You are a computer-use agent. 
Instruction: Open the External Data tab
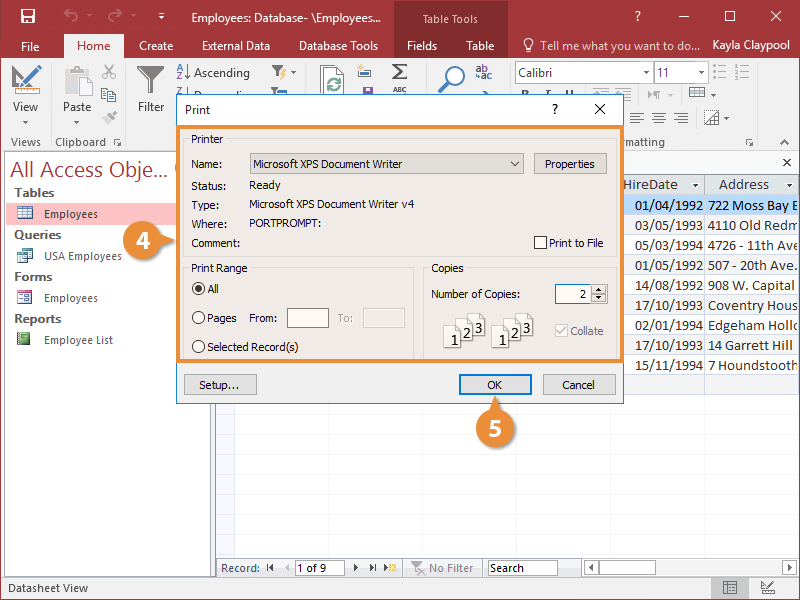[235, 45]
